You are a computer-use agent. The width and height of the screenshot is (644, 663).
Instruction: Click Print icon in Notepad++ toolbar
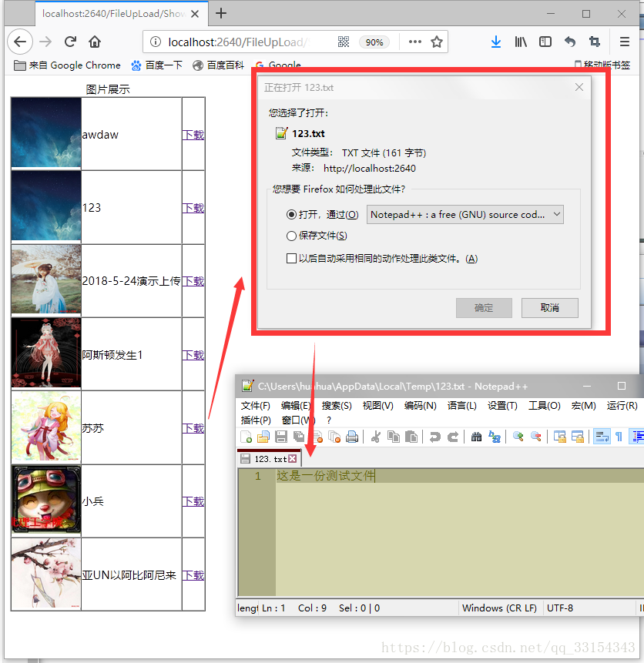352,437
